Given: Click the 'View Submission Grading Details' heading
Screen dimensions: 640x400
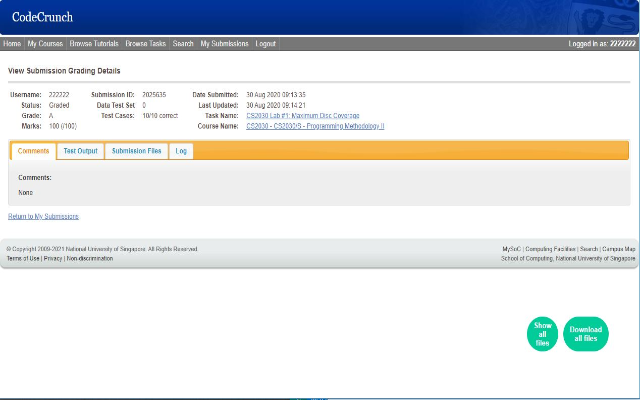Looking at the screenshot, I should (x=64, y=71).
